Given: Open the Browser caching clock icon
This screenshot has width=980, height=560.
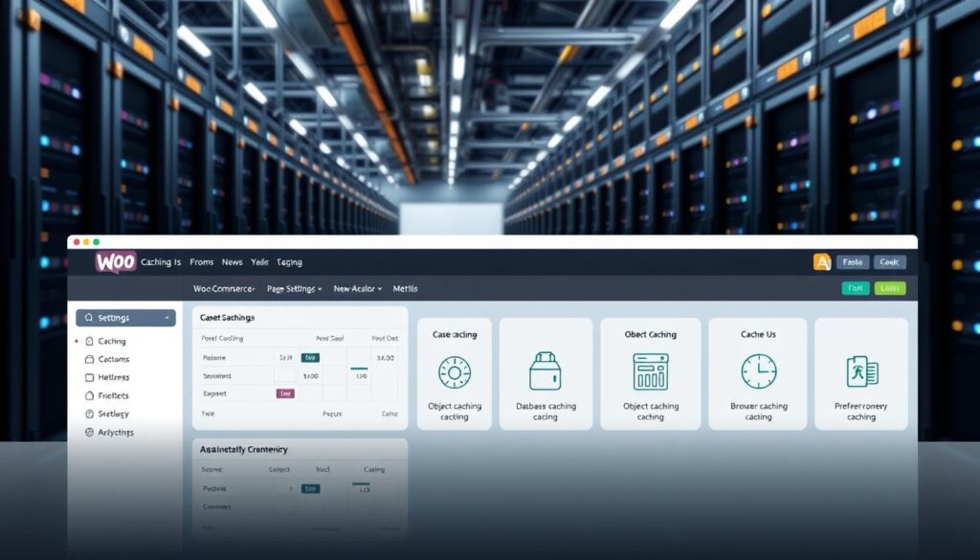Looking at the screenshot, I should pos(758,371).
